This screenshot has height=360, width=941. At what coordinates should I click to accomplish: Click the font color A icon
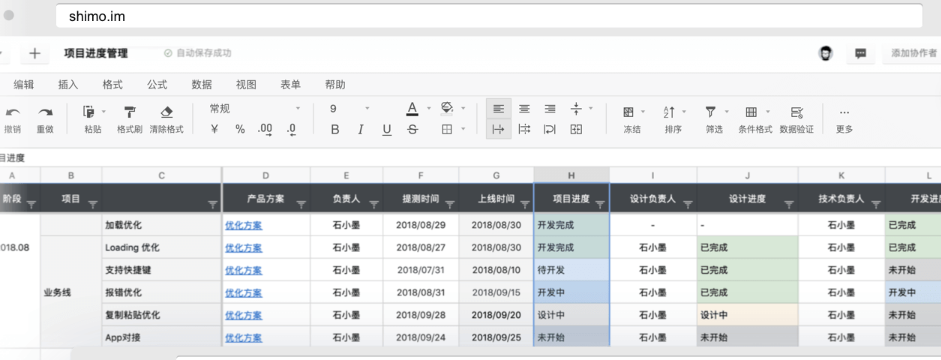click(x=412, y=109)
